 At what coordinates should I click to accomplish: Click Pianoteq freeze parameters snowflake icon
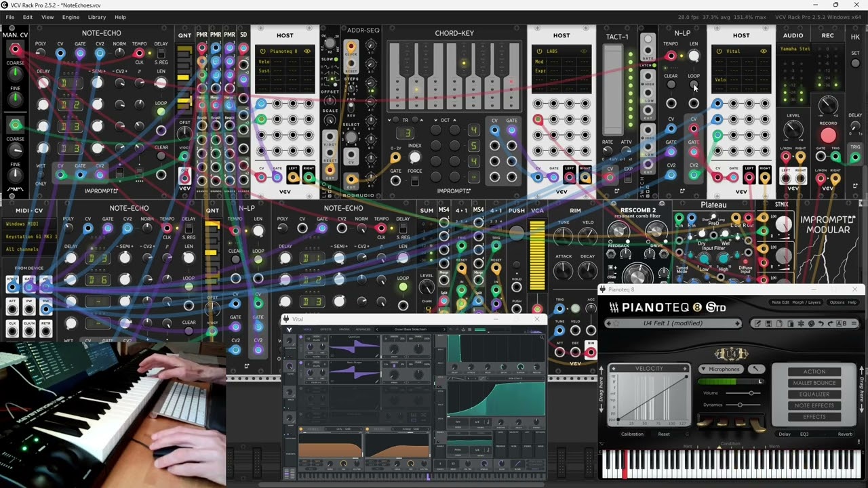tap(801, 323)
